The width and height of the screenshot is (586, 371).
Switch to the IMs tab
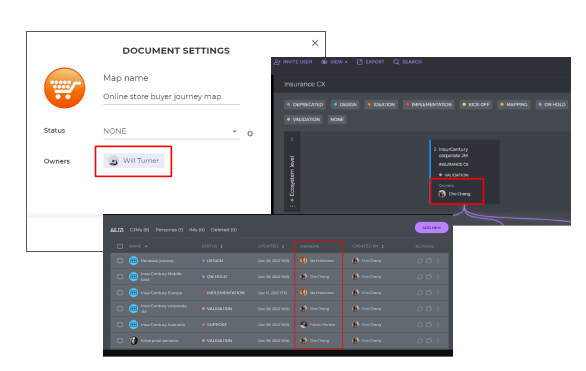point(197,230)
